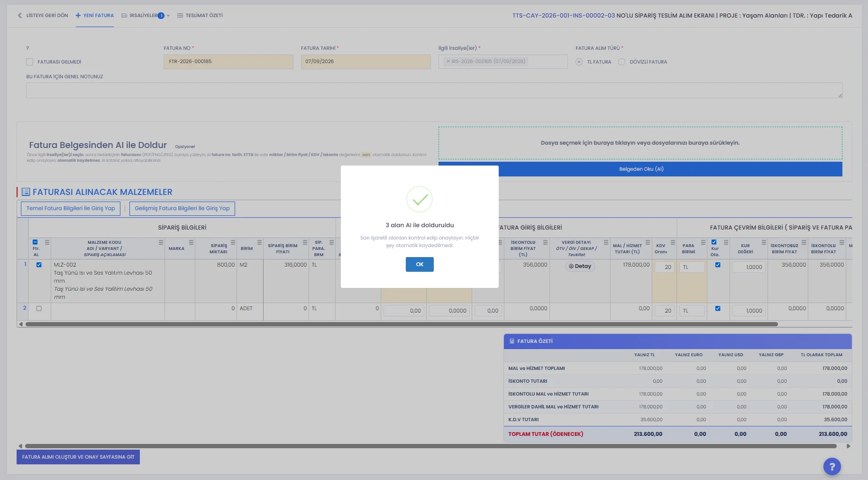Select the DÖVİZLİ FATURA radio option
This screenshot has width=868, height=480.
pyautogui.click(x=622, y=62)
